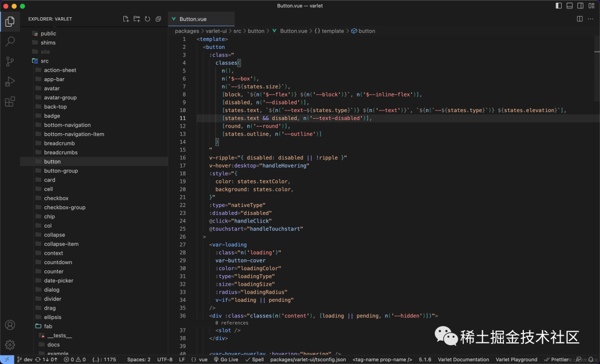Screen dimensions: 600x364
Task: Expand the action-sheet folder
Action: (59, 70)
